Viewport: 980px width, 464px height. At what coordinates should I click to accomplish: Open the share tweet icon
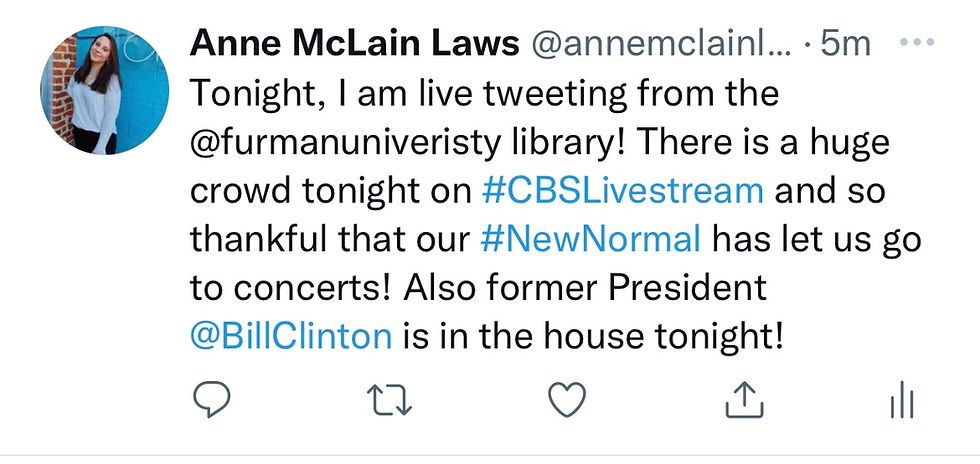click(744, 400)
